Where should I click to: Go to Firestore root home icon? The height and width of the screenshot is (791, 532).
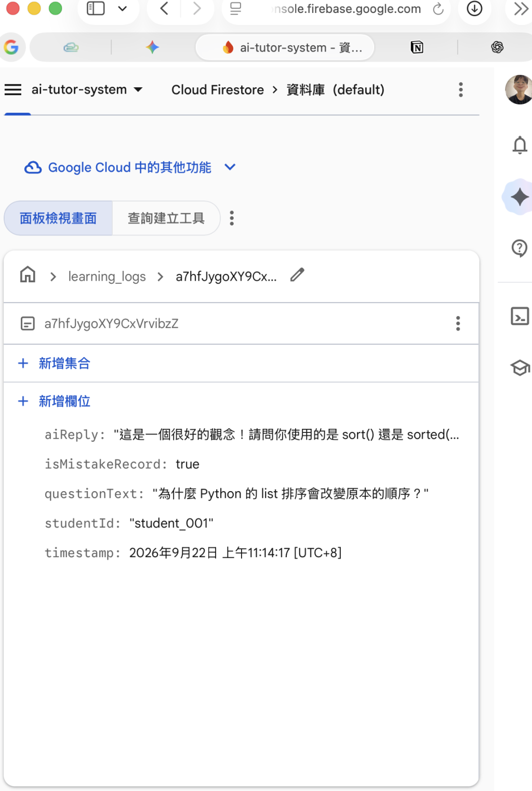28,274
